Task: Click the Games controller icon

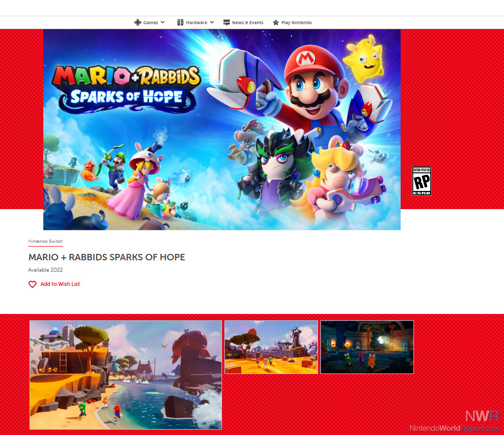Action: coord(138,23)
